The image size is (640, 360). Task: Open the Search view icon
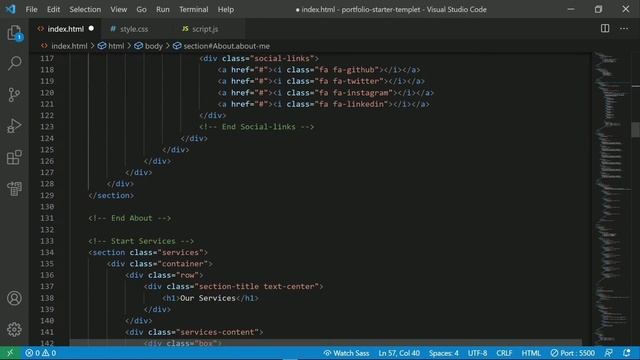click(x=14, y=63)
